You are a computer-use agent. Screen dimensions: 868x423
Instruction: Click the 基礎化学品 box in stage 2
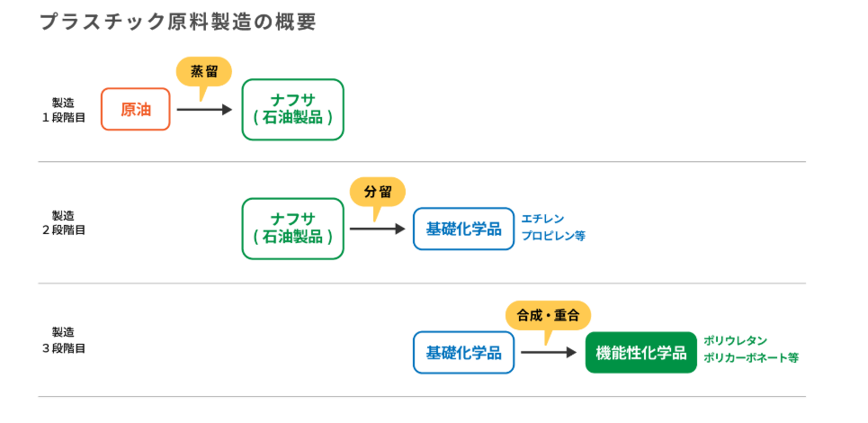coord(463,229)
